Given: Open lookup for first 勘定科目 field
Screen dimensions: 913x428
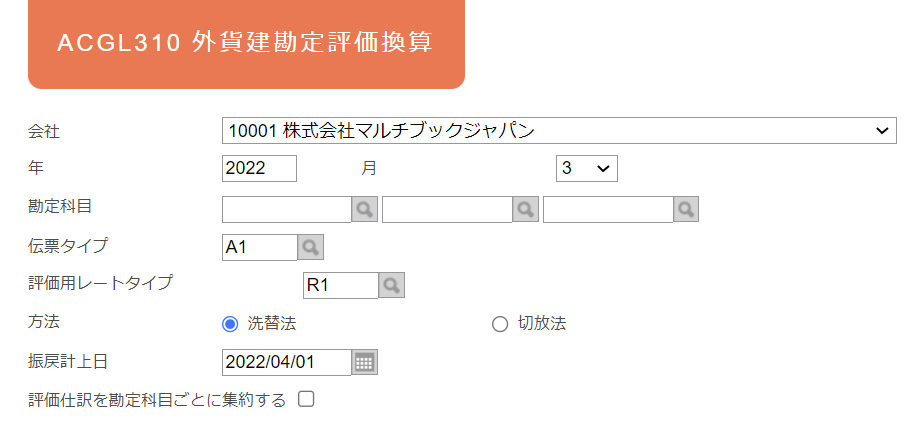Looking at the screenshot, I should pyautogui.click(x=365, y=209).
